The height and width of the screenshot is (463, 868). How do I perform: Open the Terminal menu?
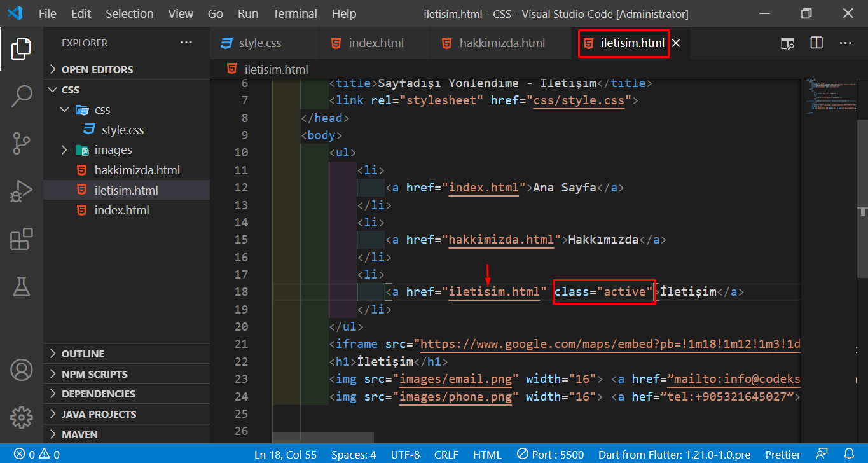coord(296,13)
